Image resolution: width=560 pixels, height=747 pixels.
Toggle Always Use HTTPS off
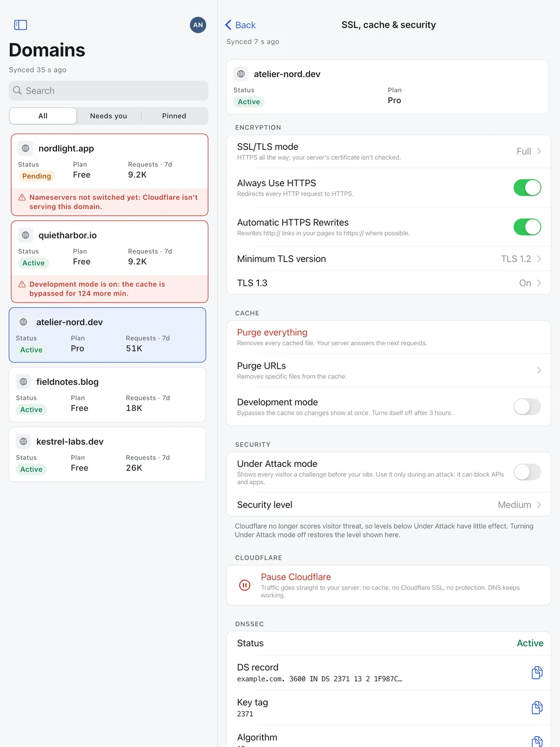click(x=527, y=188)
